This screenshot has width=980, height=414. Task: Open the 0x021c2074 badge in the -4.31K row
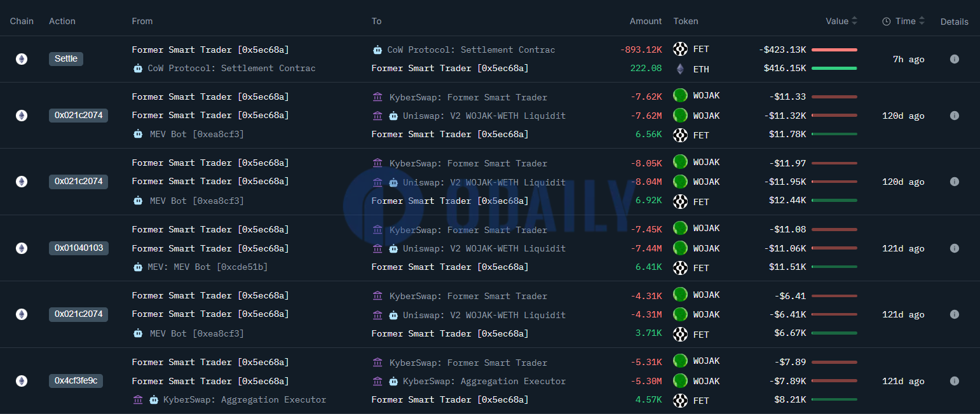pyautogui.click(x=79, y=314)
